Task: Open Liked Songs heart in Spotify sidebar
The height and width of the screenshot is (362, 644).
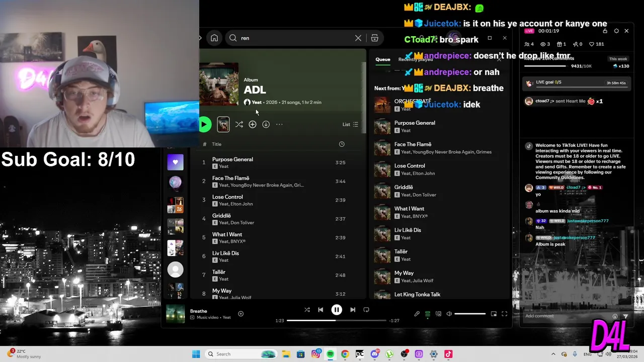Action: 175,162
